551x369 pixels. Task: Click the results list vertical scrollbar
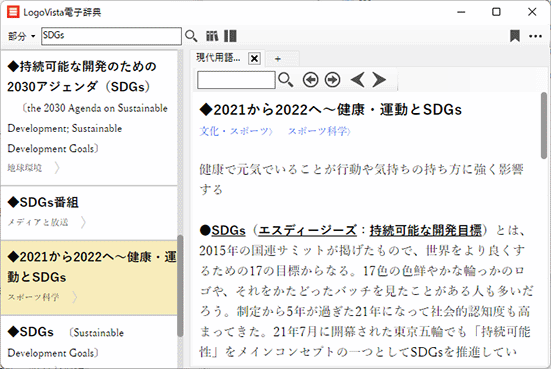click(180, 285)
